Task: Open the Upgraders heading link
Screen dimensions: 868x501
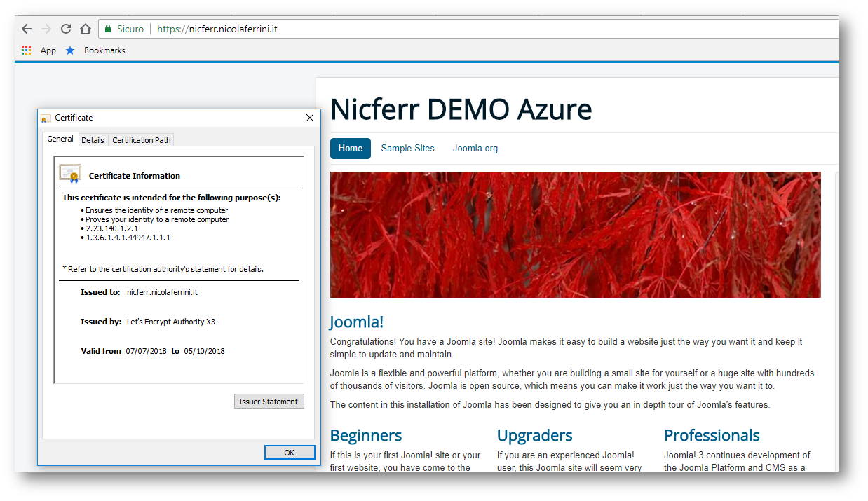Action: 535,435
